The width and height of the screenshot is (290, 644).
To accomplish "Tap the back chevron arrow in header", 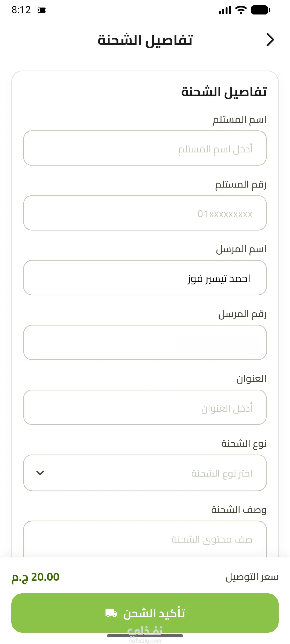I will click(x=270, y=40).
